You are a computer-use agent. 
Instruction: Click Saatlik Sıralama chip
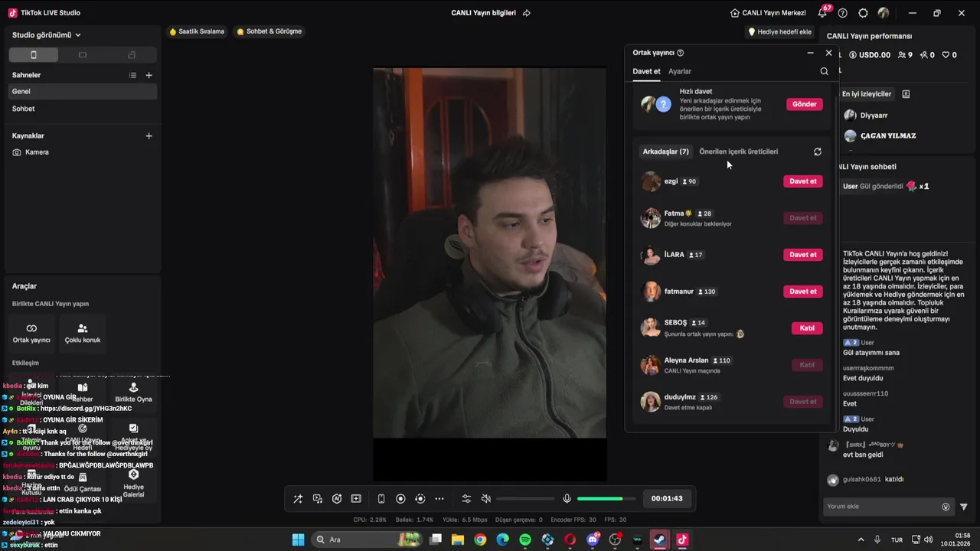pyautogui.click(x=197, y=31)
